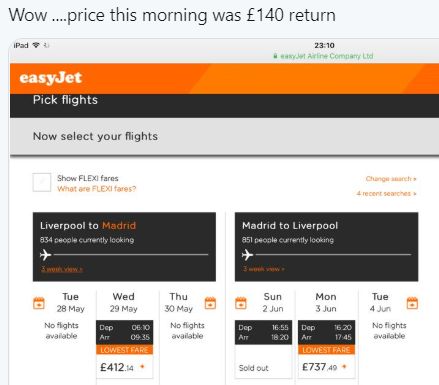Screen dimensions: 439x385
Task: Click the easyJet logo
Action: click(x=51, y=78)
